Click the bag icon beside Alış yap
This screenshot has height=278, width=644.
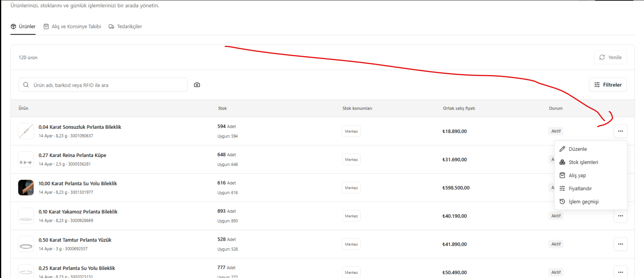[562, 175]
